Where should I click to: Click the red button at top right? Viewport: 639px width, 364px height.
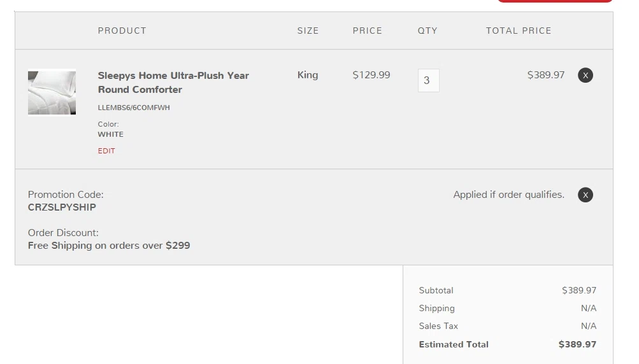(555, 1)
